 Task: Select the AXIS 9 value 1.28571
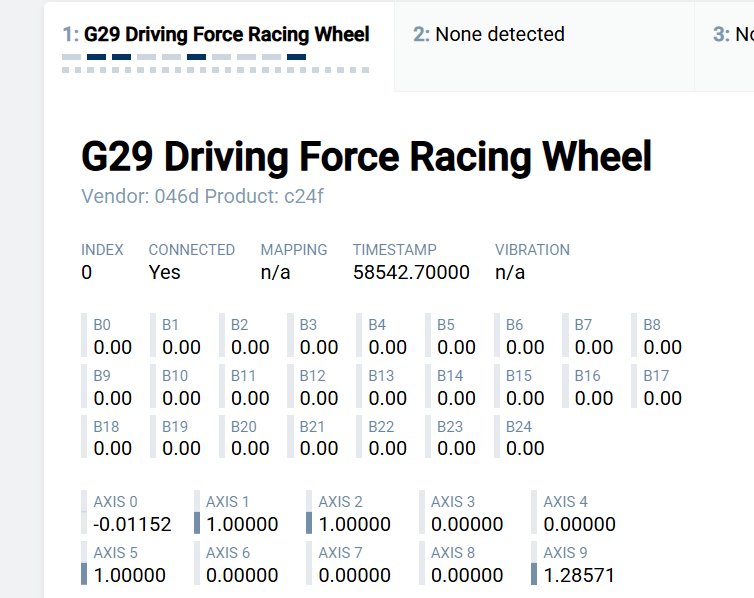[x=580, y=575]
